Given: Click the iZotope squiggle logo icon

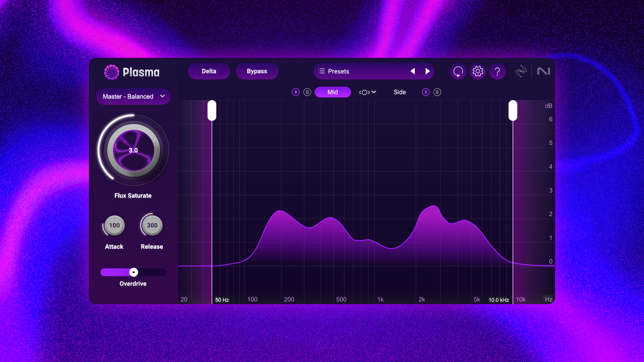Looking at the screenshot, I should (521, 71).
